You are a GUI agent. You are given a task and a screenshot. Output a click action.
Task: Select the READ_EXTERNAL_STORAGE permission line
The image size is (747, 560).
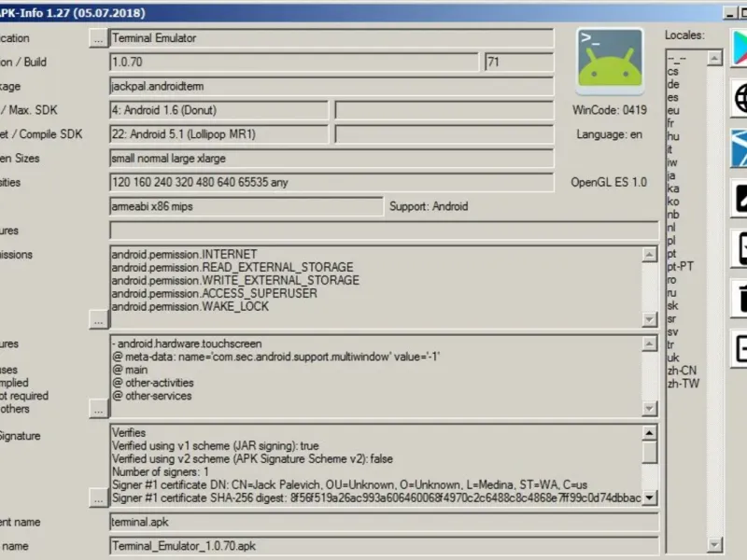pos(233,267)
